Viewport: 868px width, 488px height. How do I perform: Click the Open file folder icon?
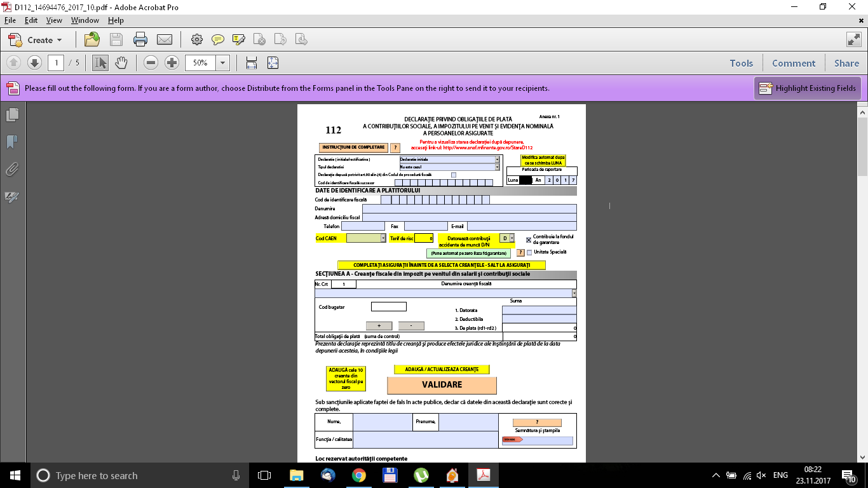coord(92,39)
